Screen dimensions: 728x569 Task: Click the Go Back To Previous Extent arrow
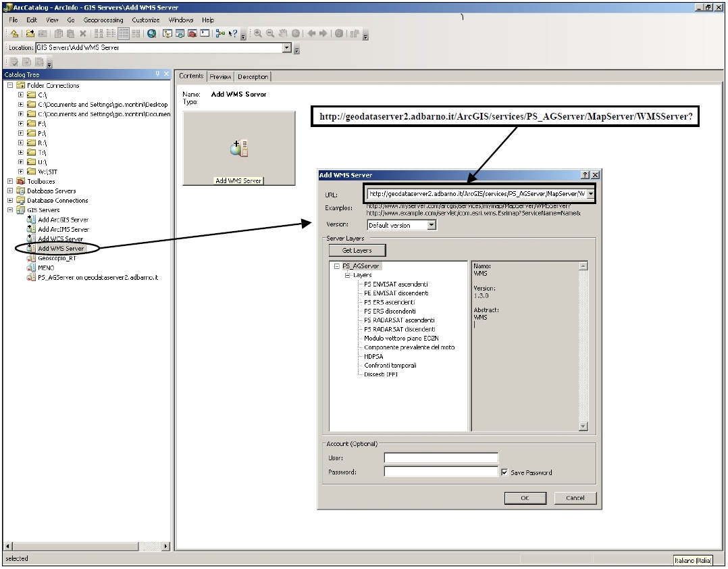[311, 33]
